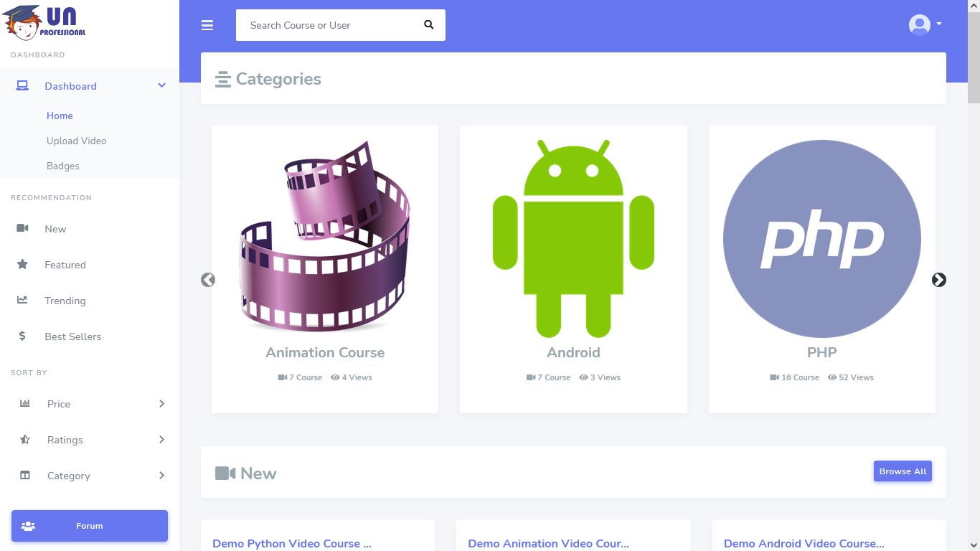Click the Category sort label
This screenshot has width=980, height=551.
(x=69, y=476)
